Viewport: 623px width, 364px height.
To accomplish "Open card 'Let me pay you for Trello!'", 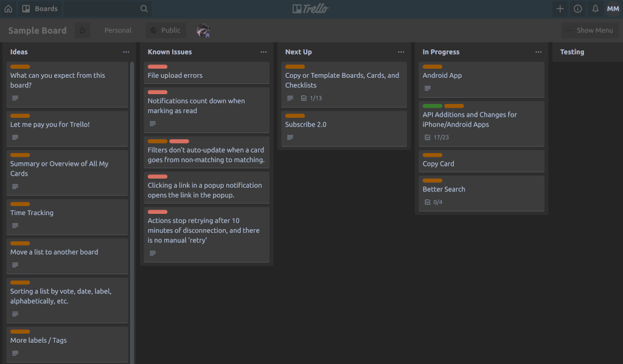I will [x=67, y=129].
